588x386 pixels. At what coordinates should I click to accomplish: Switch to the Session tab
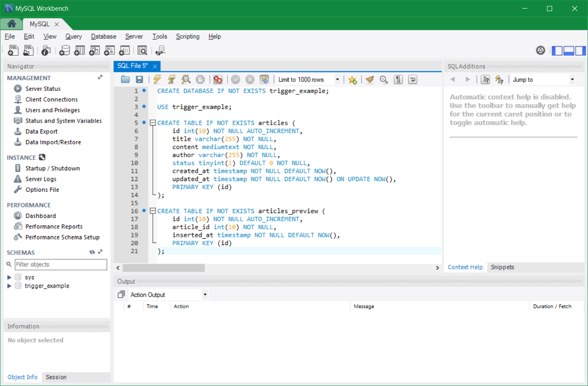[56, 377]
